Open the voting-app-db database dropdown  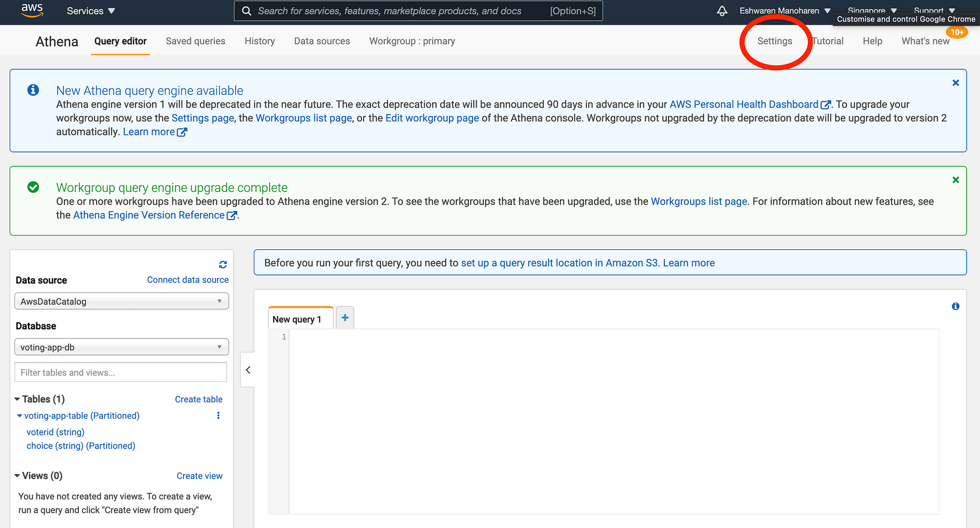122,347
